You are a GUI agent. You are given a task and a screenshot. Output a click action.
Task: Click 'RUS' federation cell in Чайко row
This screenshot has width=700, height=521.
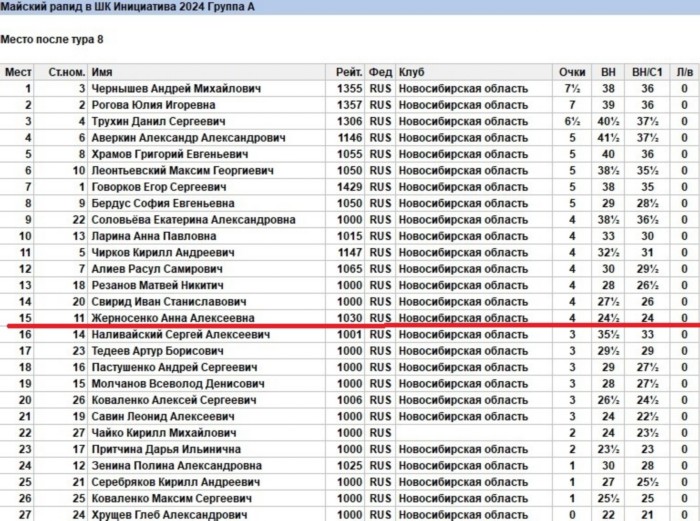pos(380,433)
